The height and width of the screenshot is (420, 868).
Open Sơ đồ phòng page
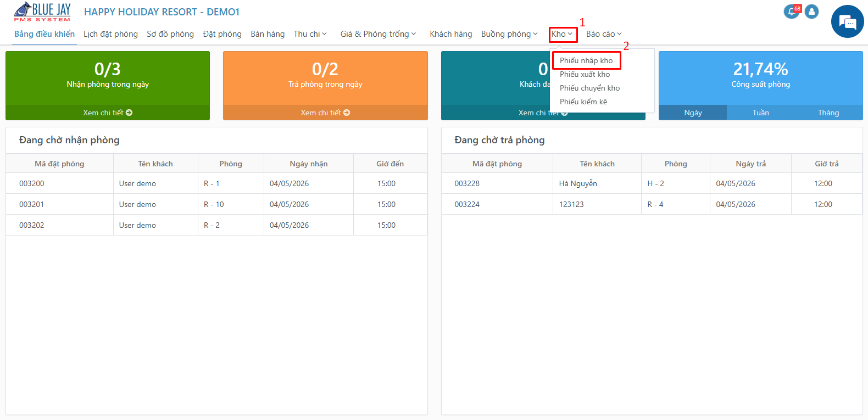(170, 34)
